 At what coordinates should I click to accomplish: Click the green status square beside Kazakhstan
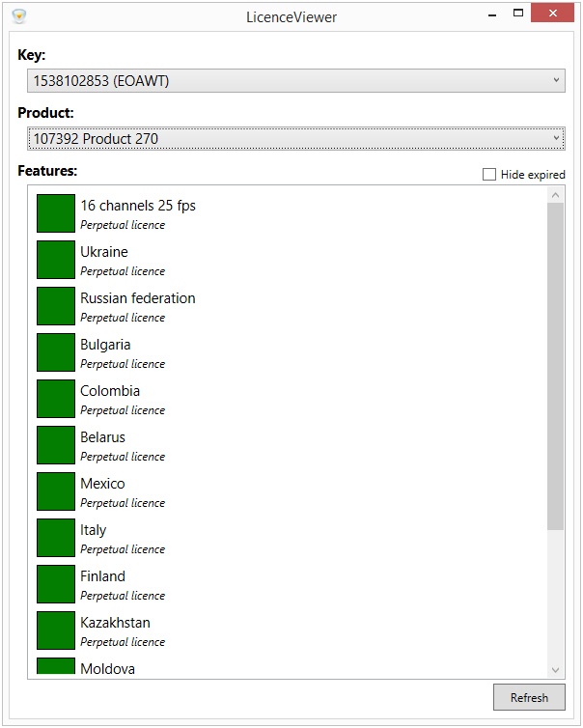tap(56, 630)
